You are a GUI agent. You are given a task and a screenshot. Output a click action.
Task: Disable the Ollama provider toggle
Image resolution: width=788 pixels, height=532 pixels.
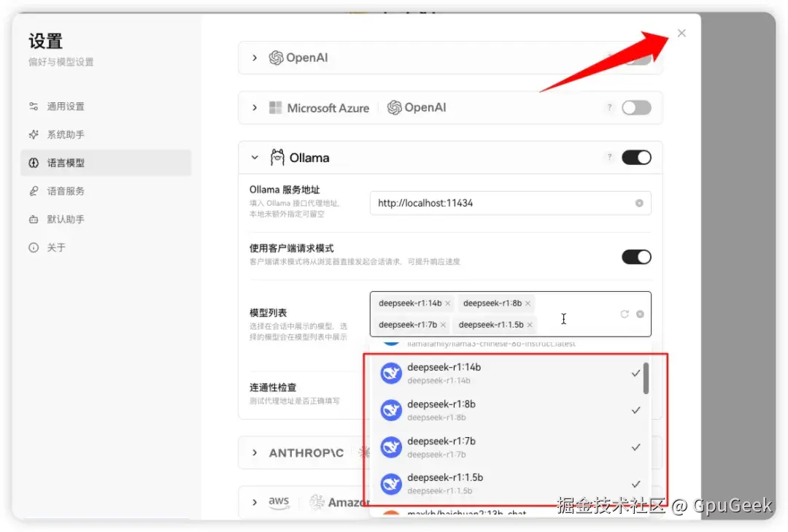(636, 158)
